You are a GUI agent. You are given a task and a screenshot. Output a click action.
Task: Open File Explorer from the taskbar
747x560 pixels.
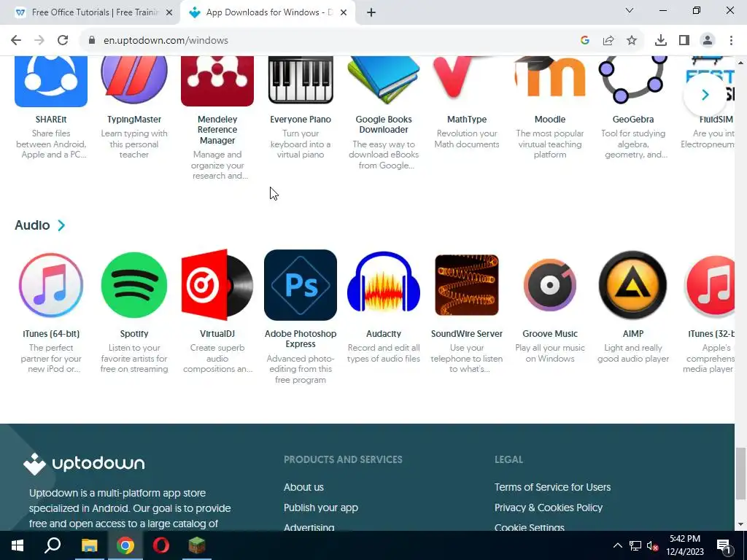(x=89, y=545)
